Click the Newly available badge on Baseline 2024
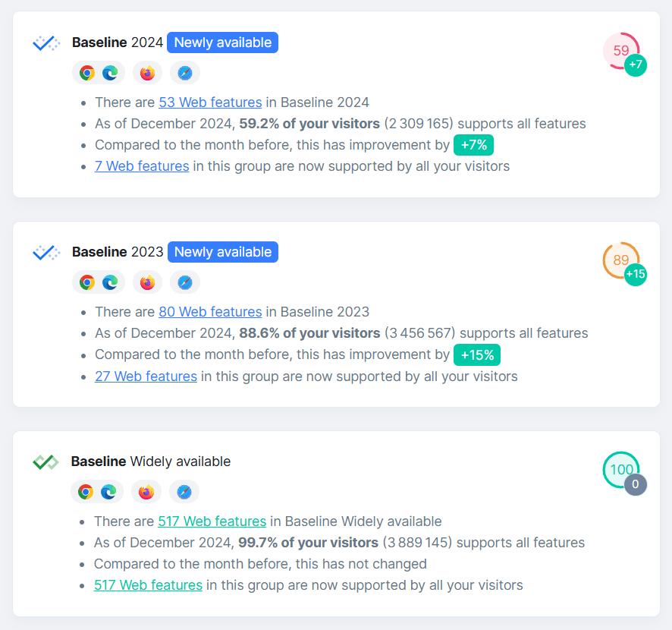The image size is (672, 630). (x=222, y=43)
